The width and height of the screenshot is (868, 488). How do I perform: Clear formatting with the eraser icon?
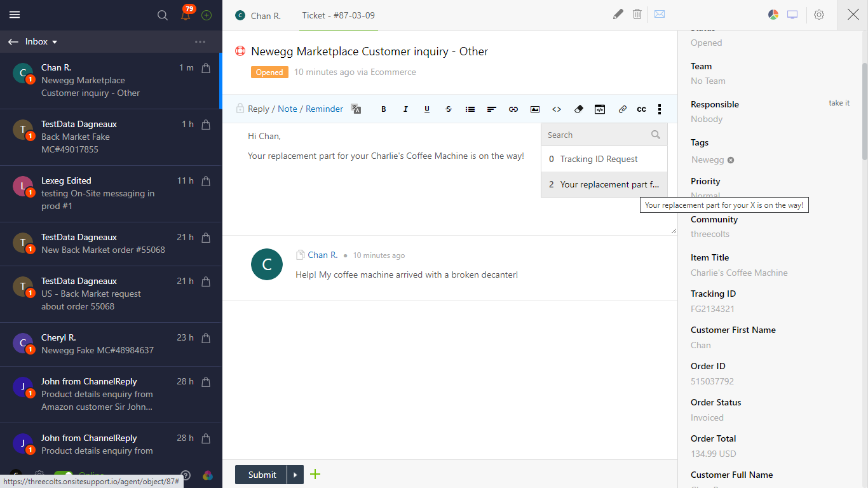pyautogui.click(x=578, y=109)
